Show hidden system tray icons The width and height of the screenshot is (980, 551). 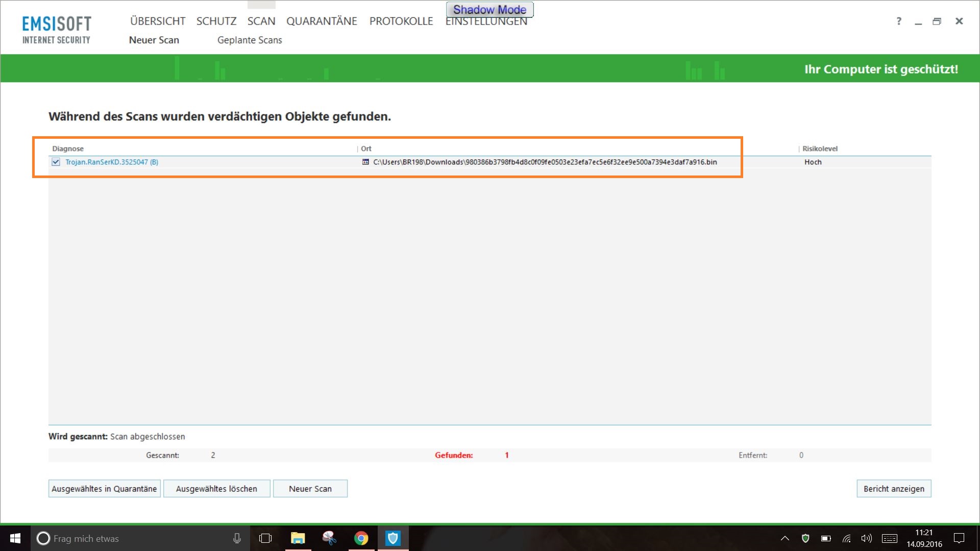point(785,538)
